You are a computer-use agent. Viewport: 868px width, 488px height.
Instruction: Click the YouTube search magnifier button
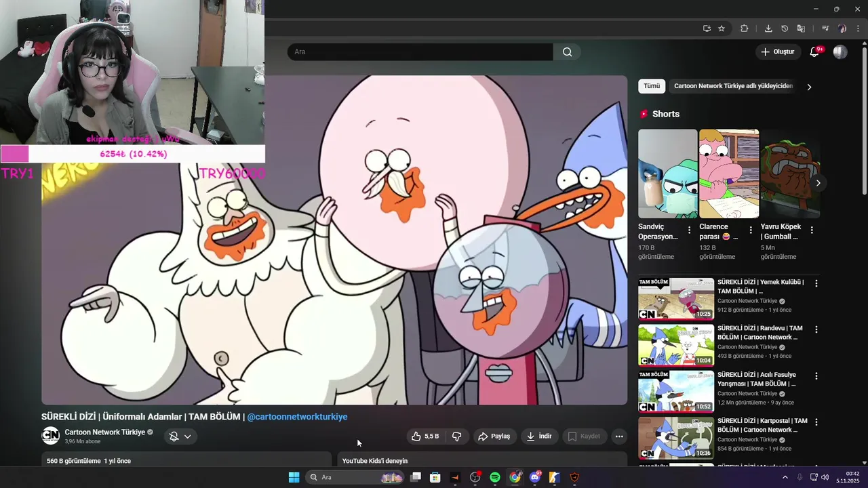pyautogui.click(x=567, y=52)
